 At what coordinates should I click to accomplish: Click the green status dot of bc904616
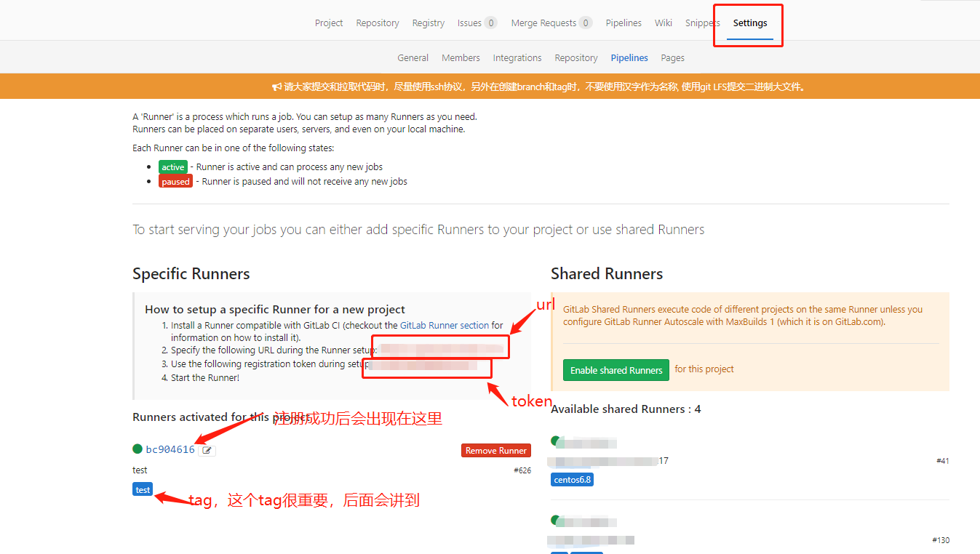point(138,449)
